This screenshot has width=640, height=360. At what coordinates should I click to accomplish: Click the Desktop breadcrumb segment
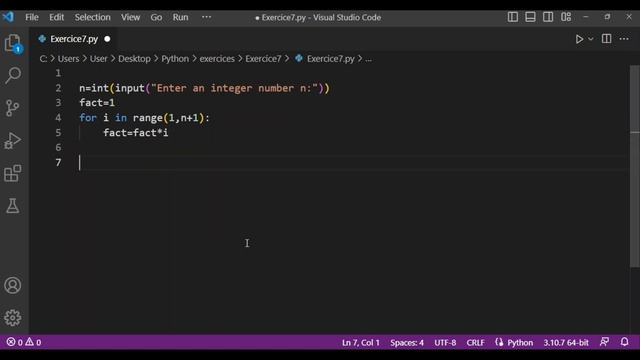pyautogui.click(x=134, y=59)
